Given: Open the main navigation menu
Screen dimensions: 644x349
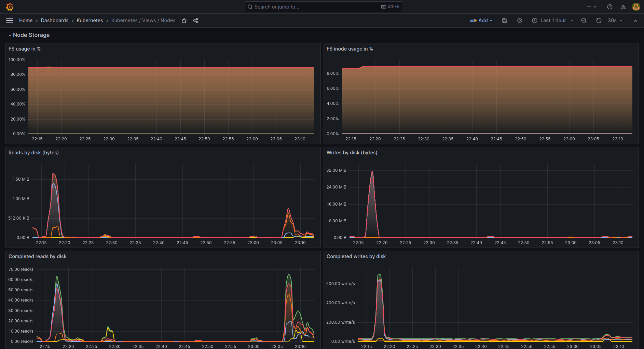Looking at the screenshot, I should click(9, 20).
